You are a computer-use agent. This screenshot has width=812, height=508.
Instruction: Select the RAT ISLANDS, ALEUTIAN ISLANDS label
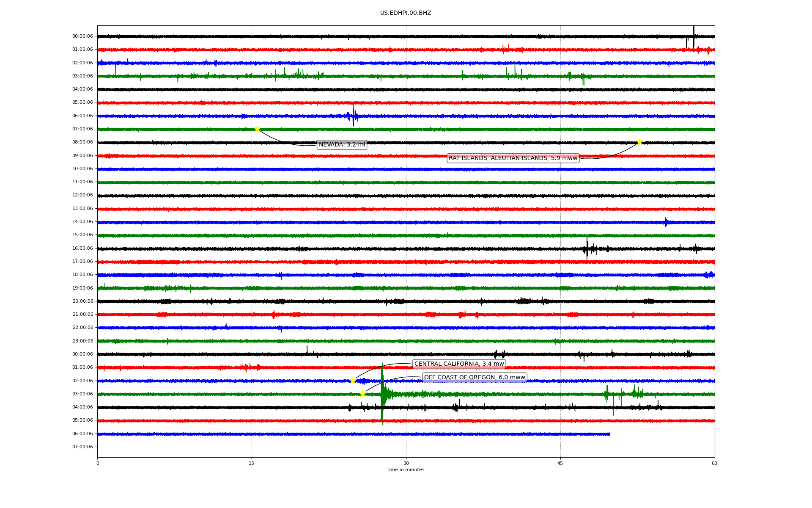pyautogui.click(x=513, y=158)
